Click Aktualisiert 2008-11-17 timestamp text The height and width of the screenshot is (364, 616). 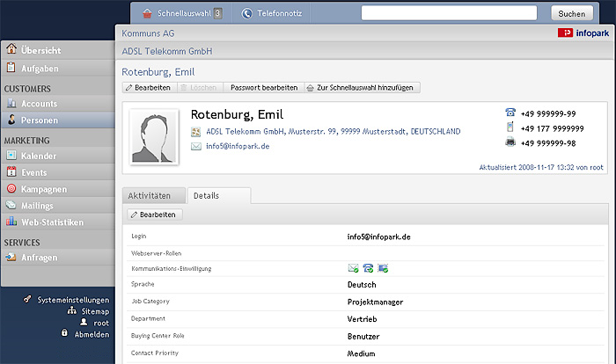[541, 167]
